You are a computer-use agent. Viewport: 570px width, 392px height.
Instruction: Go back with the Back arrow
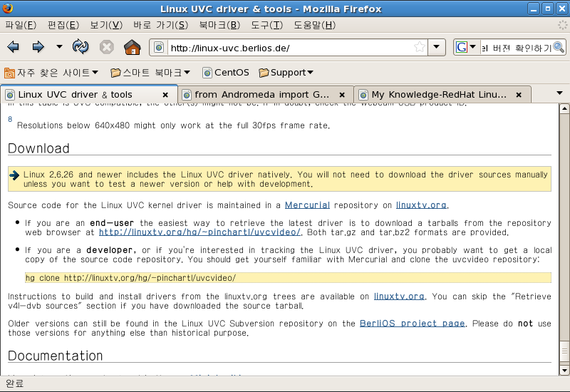click(x=13, y=47)
